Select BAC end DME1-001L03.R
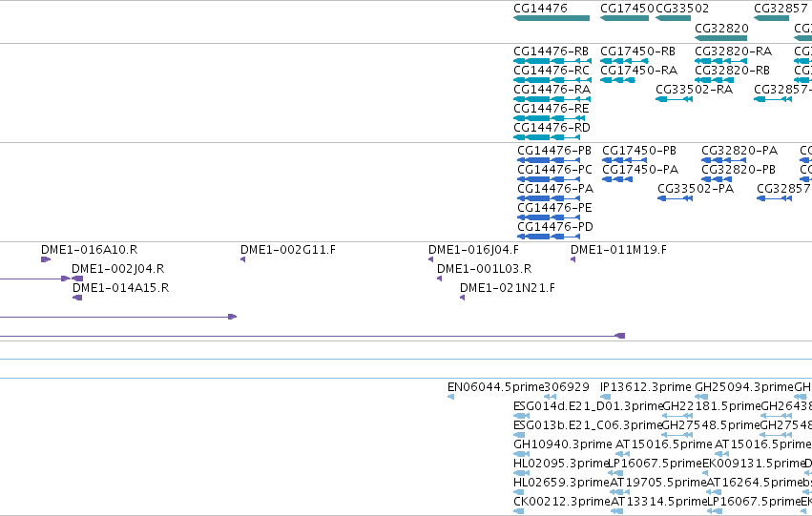 pyautogui.click(x=484, y=269)
